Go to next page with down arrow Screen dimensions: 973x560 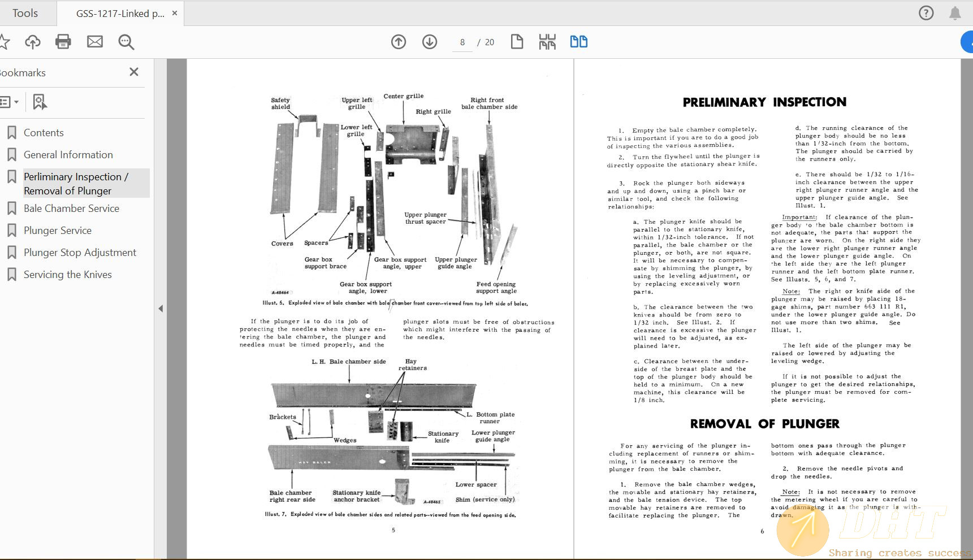point(430,42)
